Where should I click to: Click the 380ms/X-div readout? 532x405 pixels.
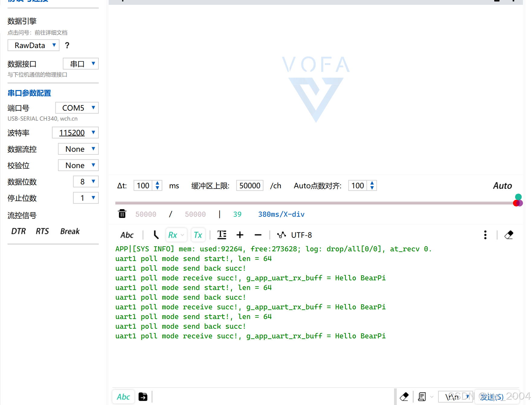click(281, 214)
